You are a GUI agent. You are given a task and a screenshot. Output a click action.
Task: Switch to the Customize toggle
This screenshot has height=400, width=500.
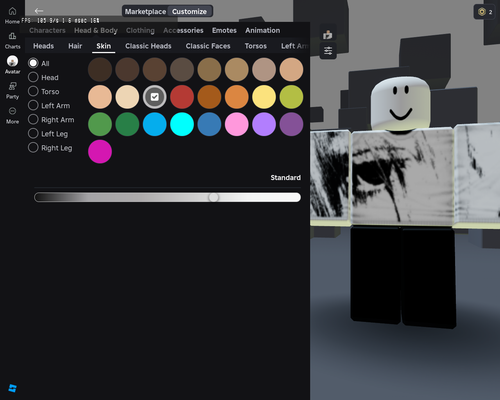(189, 11)
